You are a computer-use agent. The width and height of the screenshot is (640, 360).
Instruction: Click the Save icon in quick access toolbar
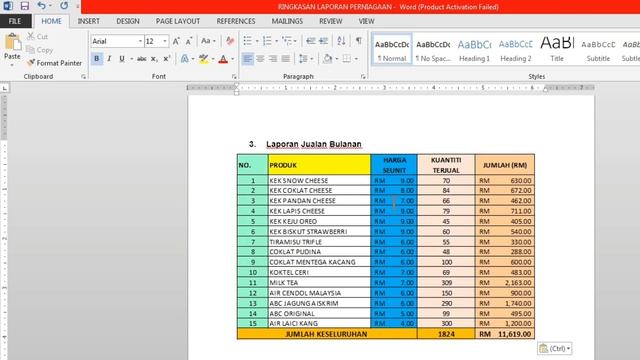click(24, 6)
